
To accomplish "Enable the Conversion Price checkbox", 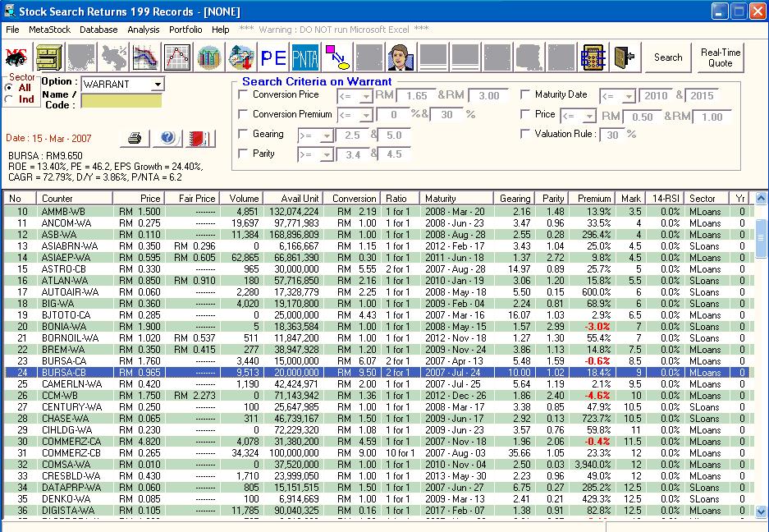I will click(243, 95).
